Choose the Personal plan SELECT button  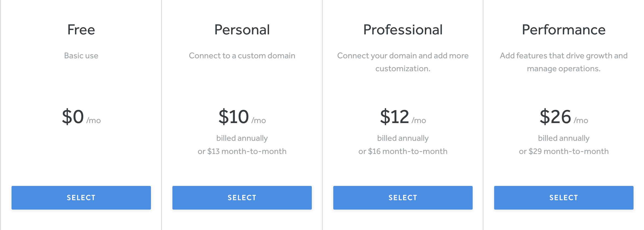tap(242, 198)
